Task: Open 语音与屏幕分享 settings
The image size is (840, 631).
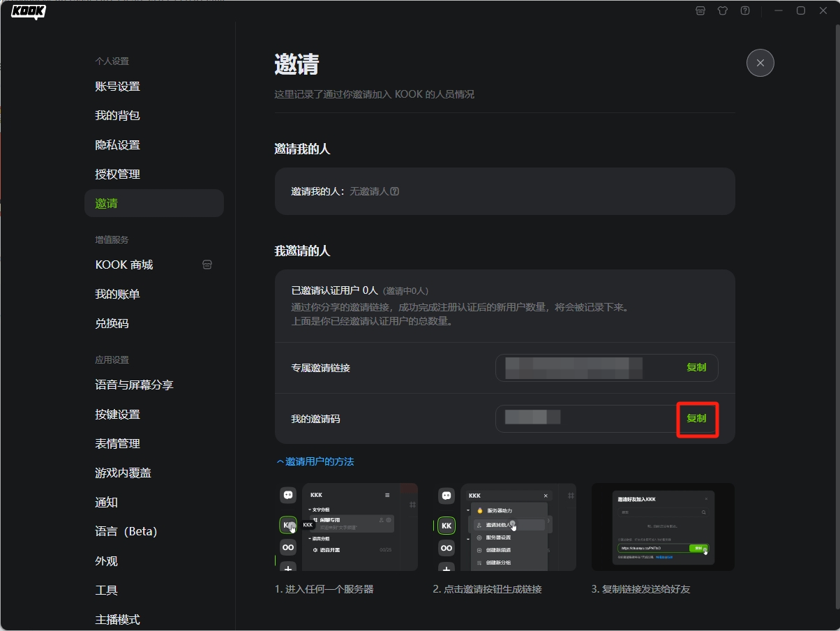Action: [x=154, y=385]
